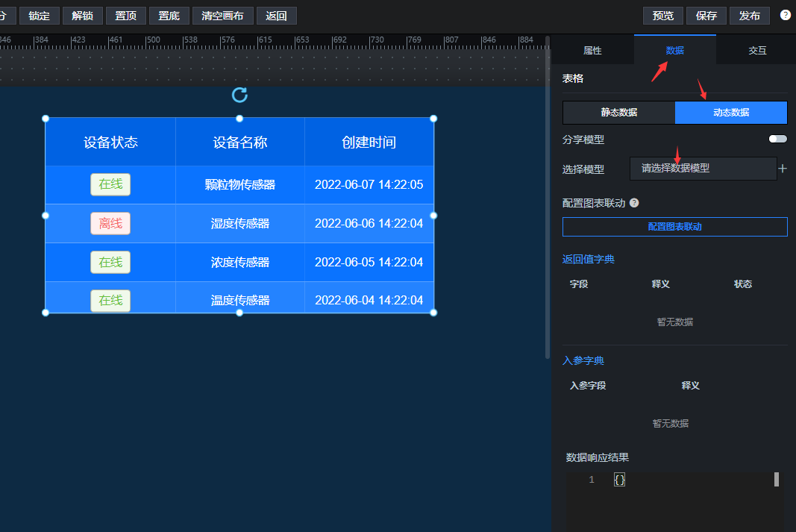Switch to the 属性 tab
The width and height of the screenshot is (796, 532).
click(592, 51)
